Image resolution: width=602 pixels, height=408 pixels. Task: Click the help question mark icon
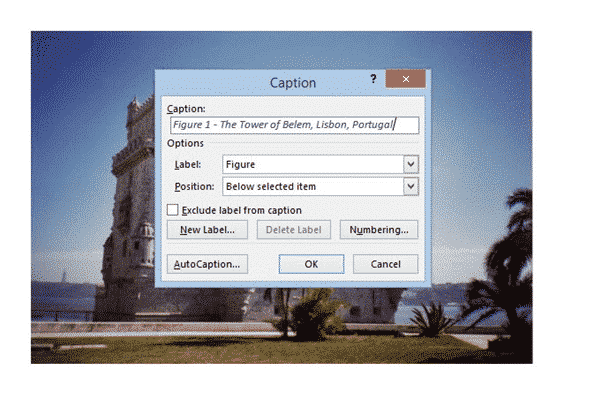point(373,79)
